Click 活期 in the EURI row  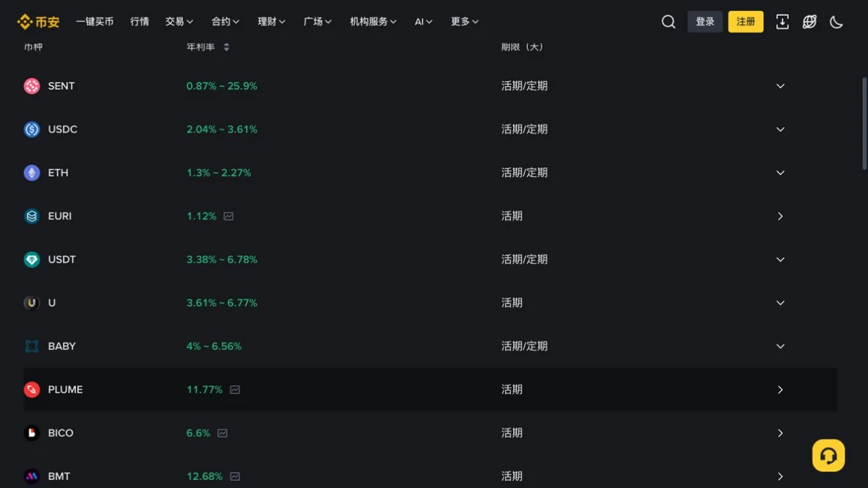[512, 216]
